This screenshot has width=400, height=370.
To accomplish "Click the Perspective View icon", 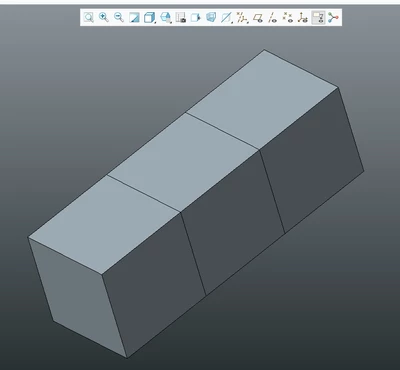I will click(196, 17).
